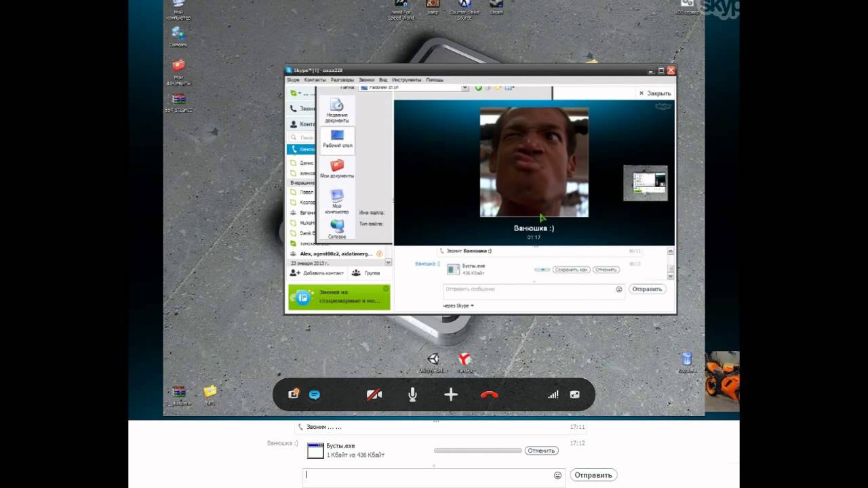Cancel the Бусты.exe transfer with Отменить
The image size is (868, 488).
(x=541, y=451)
